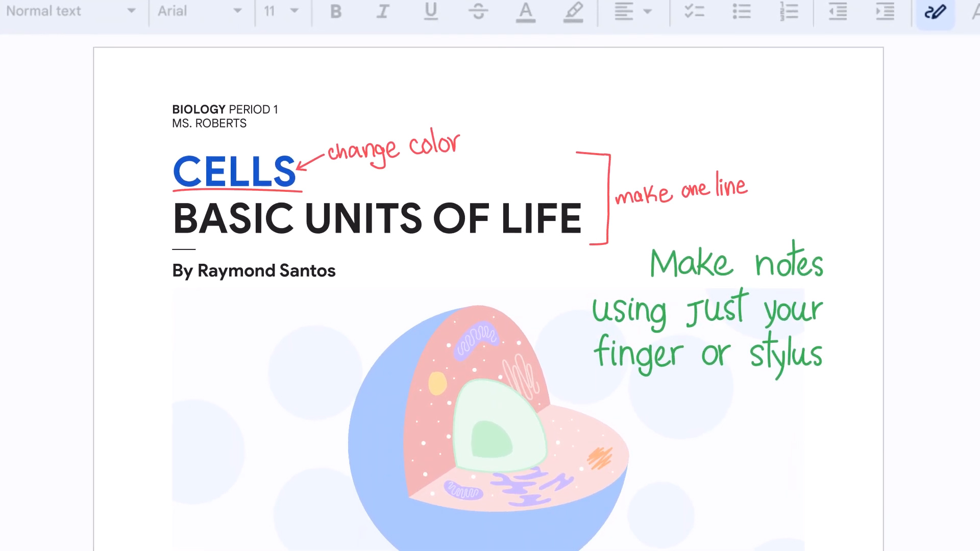Screen dimensions: 980x551
Task: Open the text color picker
Action: [x=525, y=11]
